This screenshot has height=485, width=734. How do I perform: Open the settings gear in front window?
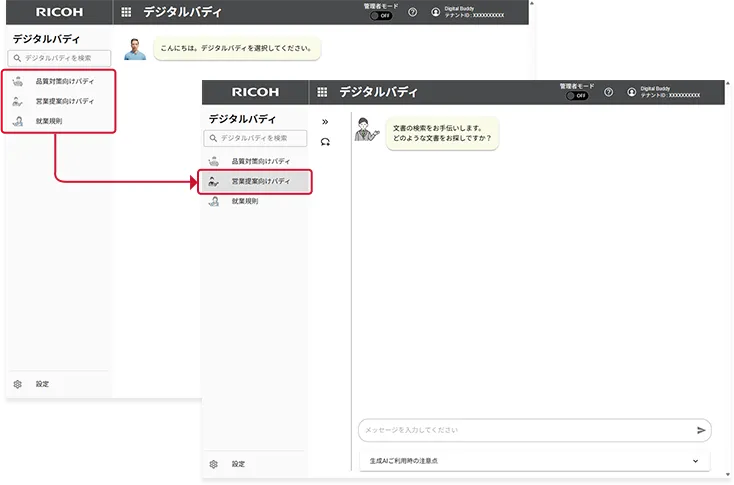(x=213, y=464)
